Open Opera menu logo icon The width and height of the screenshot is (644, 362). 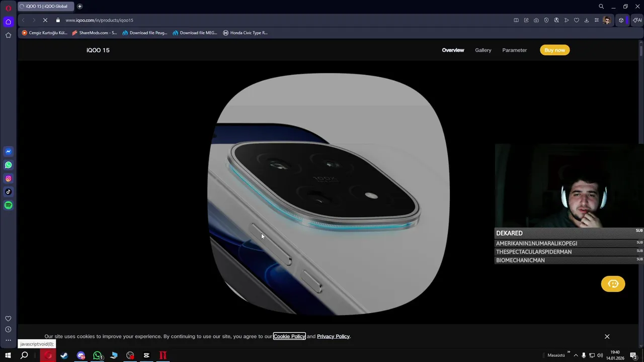[8, 8]
